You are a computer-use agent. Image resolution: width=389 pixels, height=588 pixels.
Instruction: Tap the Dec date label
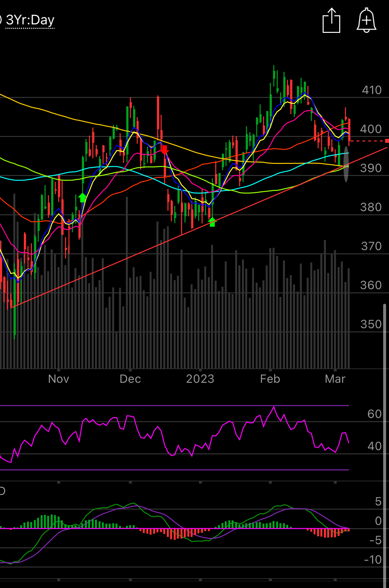pos(130,379)
